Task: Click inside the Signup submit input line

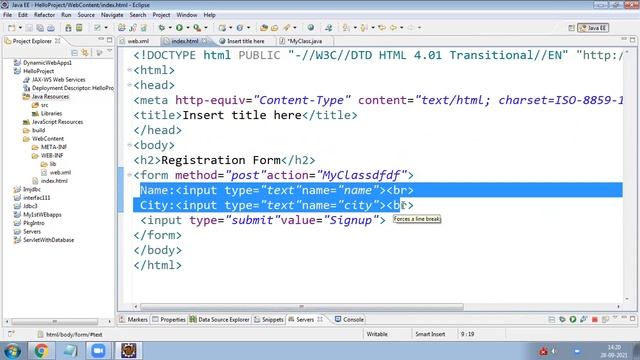Action: [263, 220]
